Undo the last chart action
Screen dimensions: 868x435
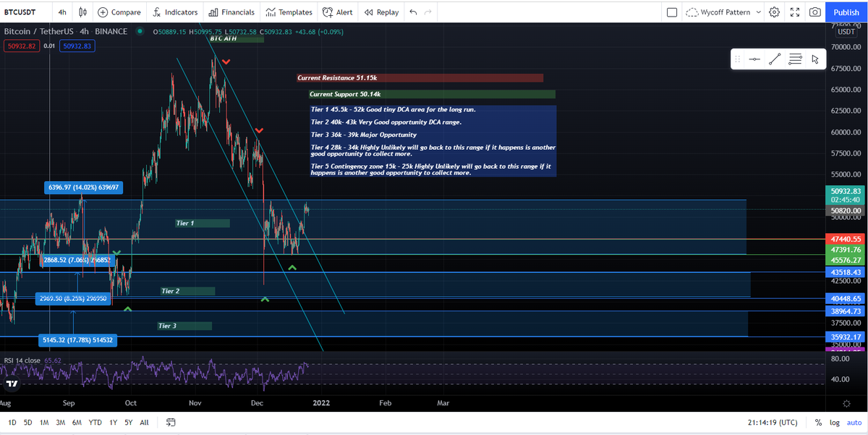pyautogui.click(x=413, y=12)
